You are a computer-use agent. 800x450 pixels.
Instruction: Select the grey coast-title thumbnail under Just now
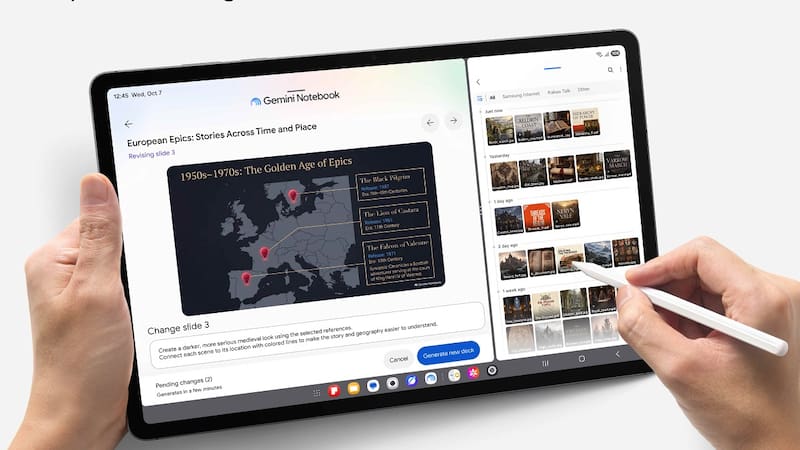tap(529, 128)
